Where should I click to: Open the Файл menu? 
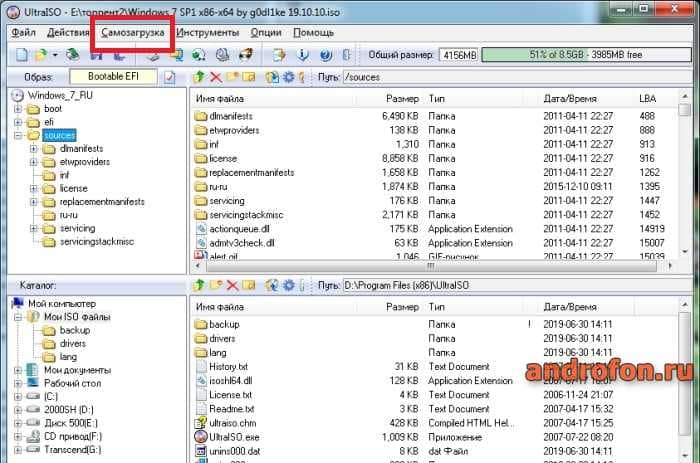23,33
